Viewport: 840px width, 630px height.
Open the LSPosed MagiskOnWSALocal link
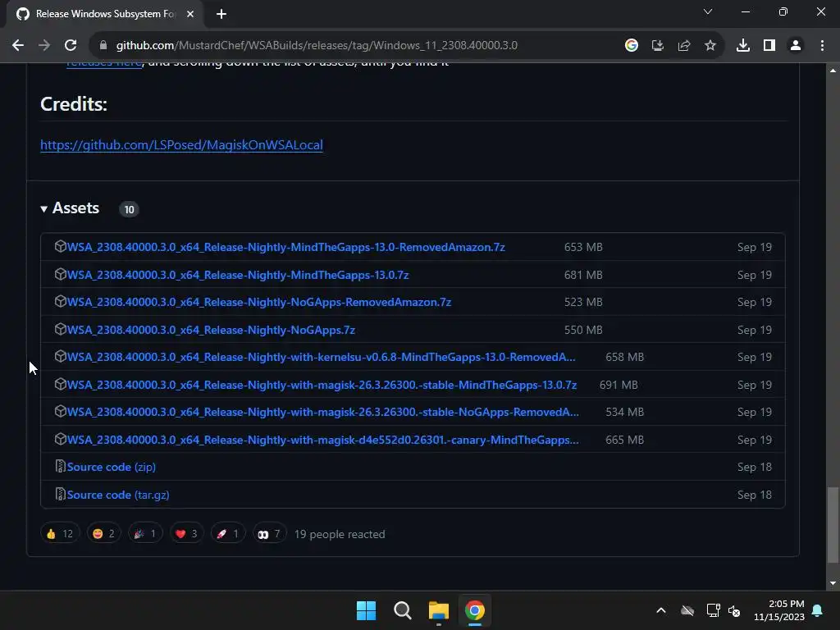[x=181, y=145]
